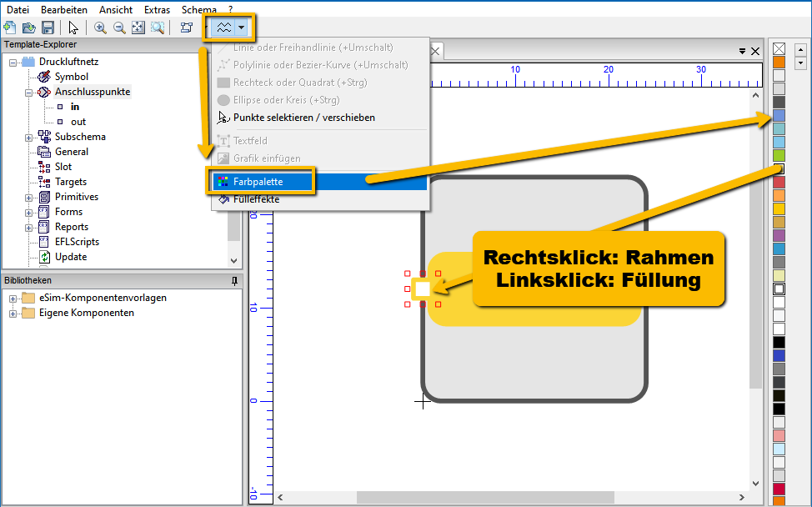Select the Update tree item
Image resolution: width=812 pixels, height=507 pixels.
(x=71, y=257)
